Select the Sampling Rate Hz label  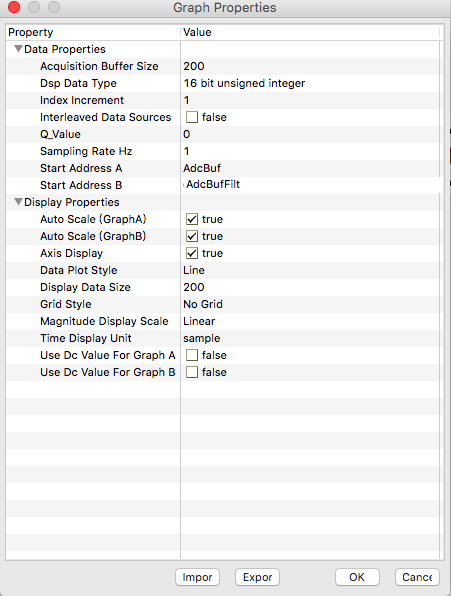[x=86, y=151]
